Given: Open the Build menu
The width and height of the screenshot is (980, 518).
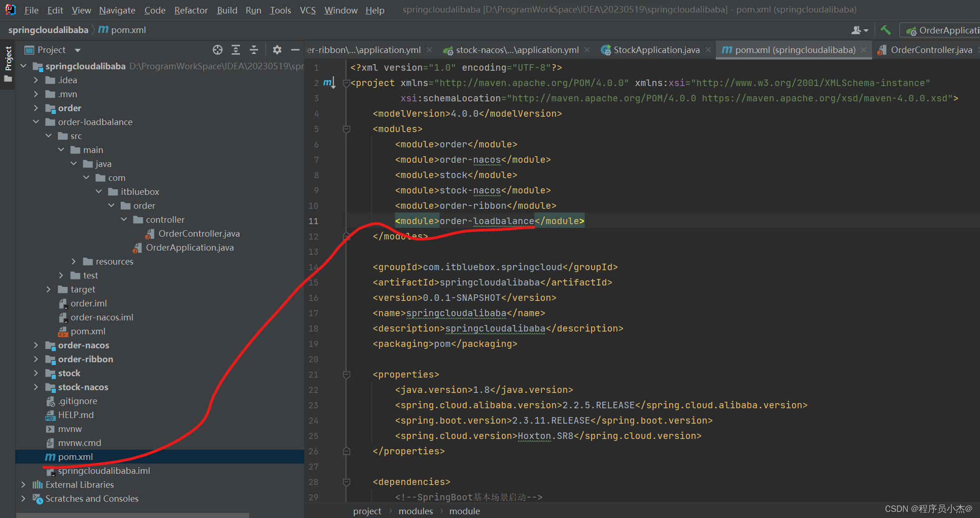Looking at the screenshot, I should (x=227, y=10).
